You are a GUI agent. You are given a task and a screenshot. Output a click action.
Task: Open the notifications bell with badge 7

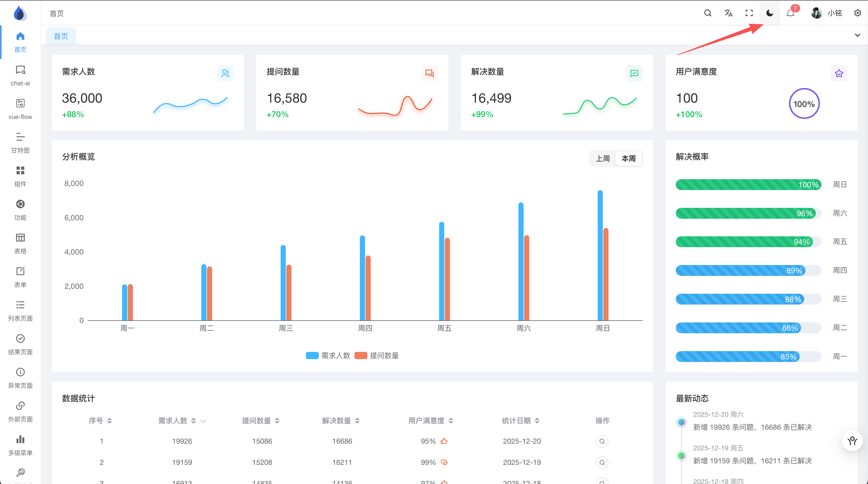(790, 13)
